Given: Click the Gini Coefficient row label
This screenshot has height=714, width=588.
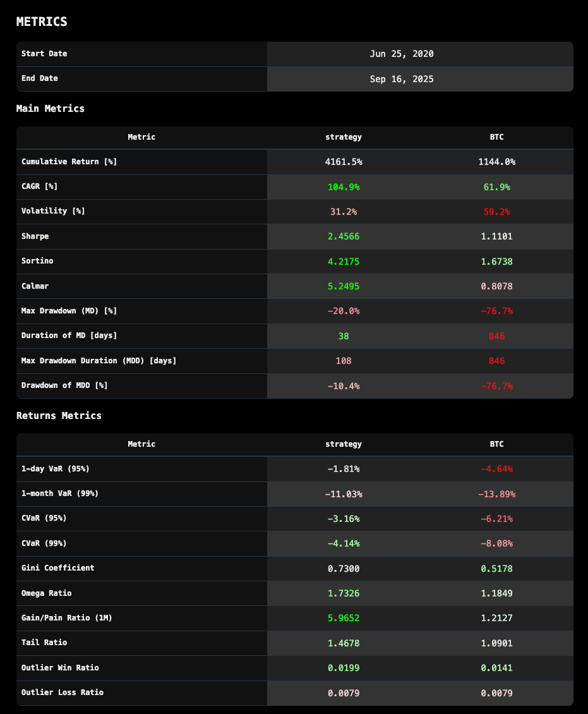Looking at the screenshot, I should (58, 568).
